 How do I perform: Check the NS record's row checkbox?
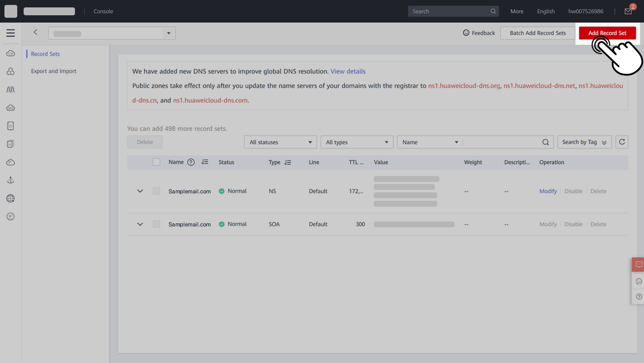pos(156,191)
